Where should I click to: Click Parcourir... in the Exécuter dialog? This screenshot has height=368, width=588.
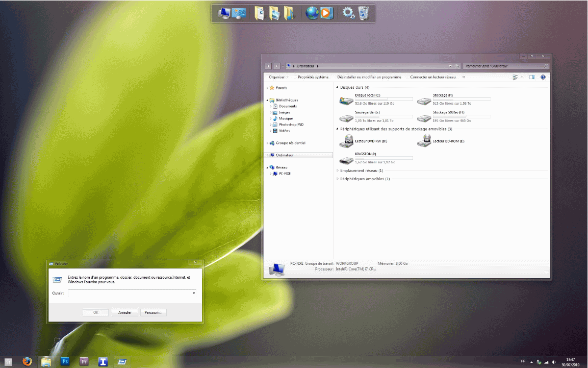pos(154,312)
